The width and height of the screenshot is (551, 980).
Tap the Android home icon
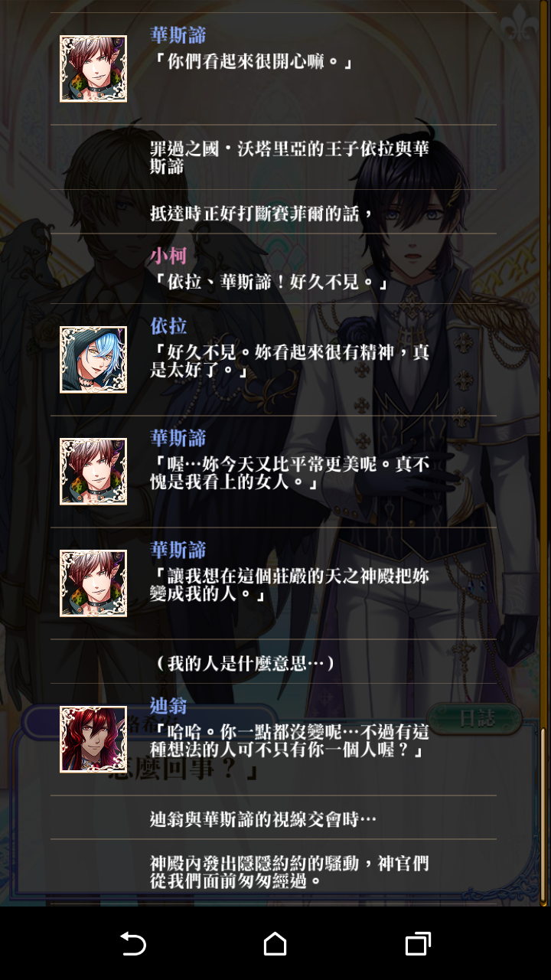[275, 943]
